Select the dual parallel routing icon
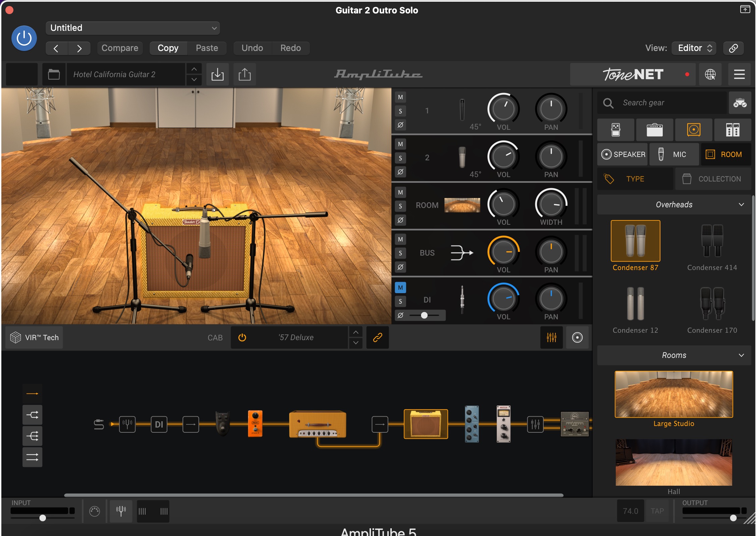Image resolution: width=756 pixels, height=536 pixels. point(32,457)
